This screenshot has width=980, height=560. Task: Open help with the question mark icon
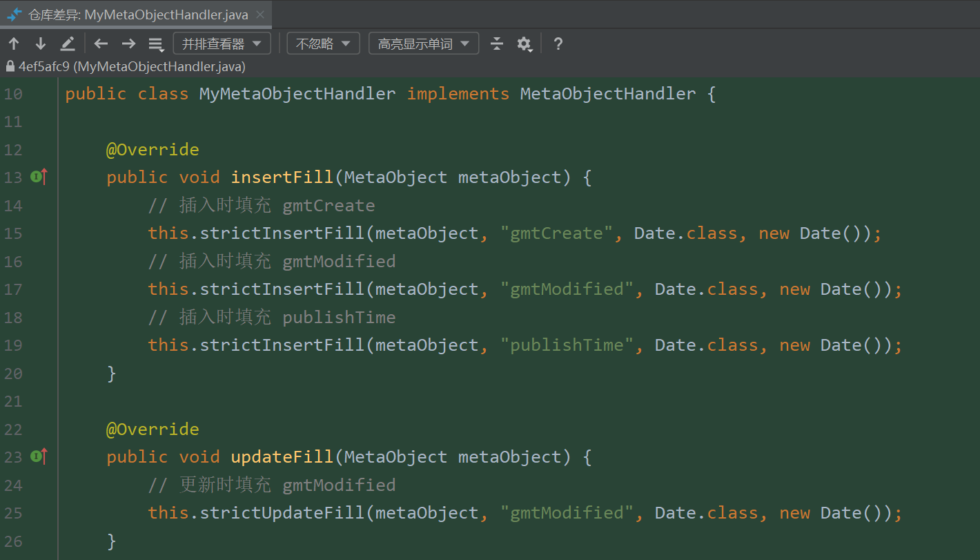coord(558,44)
